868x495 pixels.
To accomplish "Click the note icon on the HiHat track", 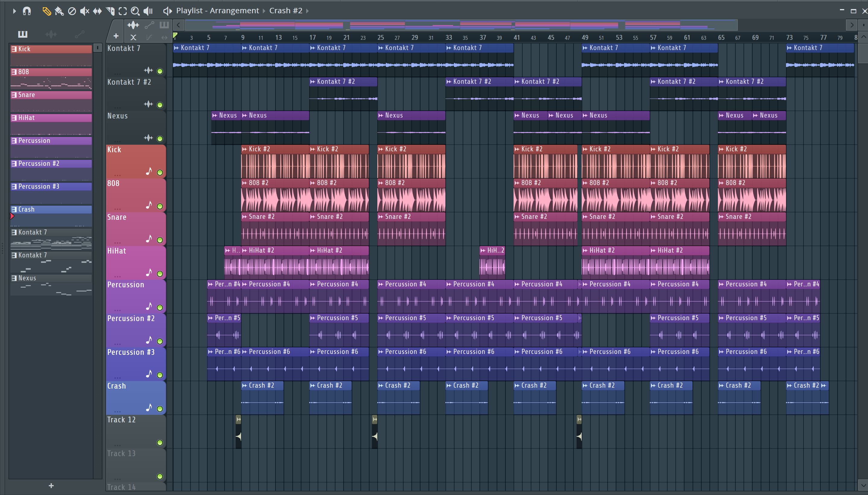I will [149, 272].
